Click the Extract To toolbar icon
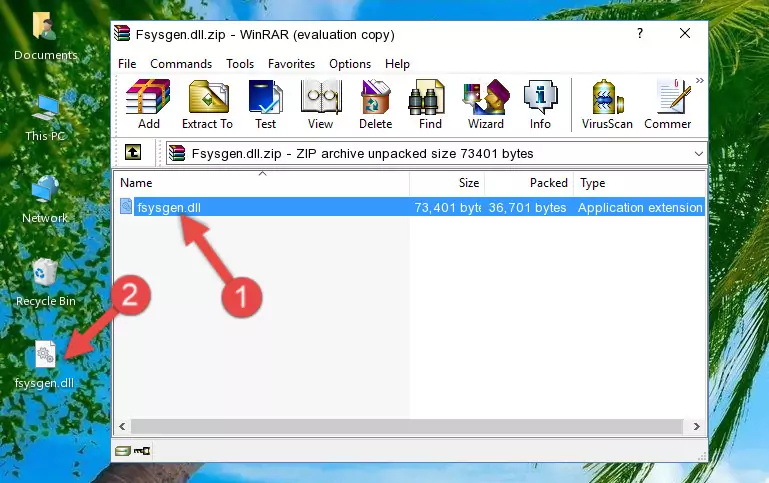 pos(207,104)
